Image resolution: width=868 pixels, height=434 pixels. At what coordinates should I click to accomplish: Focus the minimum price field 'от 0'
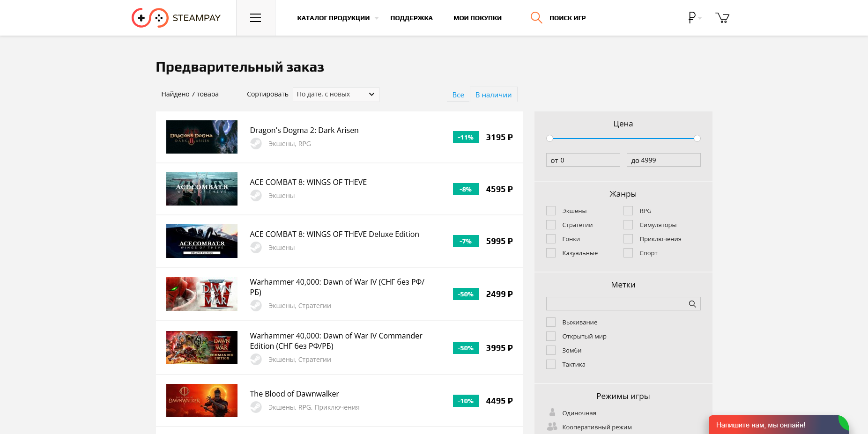coord(583,160)
